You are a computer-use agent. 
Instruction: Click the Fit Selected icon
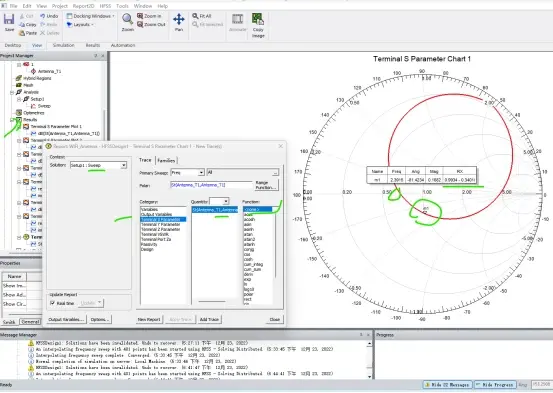point(195,24)
